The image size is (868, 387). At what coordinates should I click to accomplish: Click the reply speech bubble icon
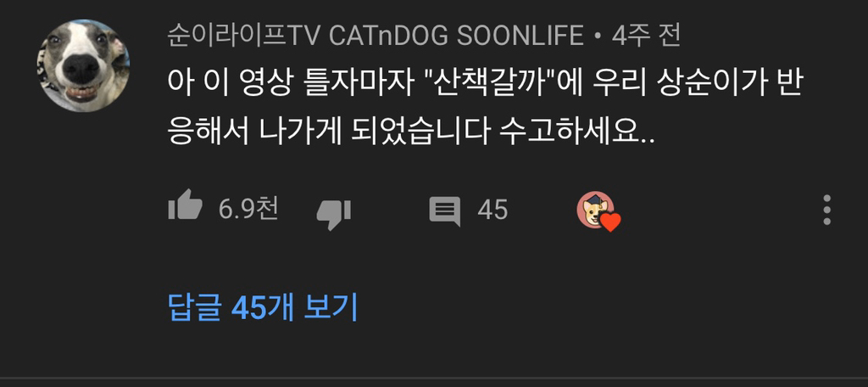pos(444,211)
